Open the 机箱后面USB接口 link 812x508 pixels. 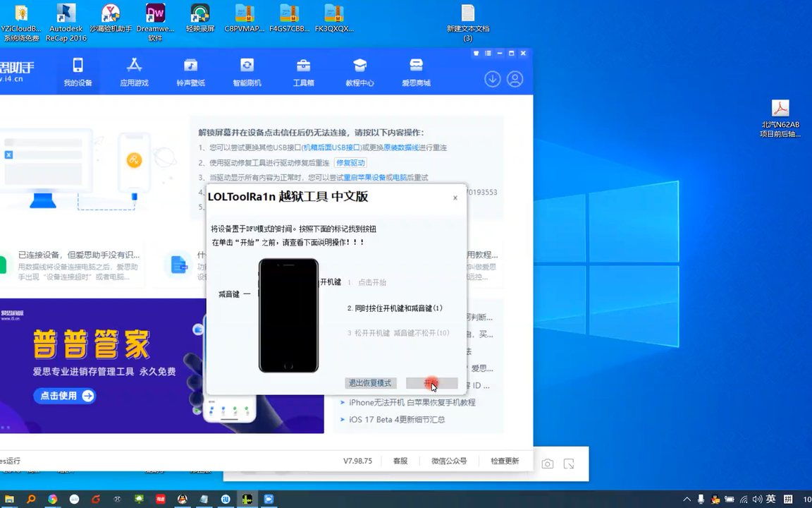pyautogui.click(x=331, y=147)
